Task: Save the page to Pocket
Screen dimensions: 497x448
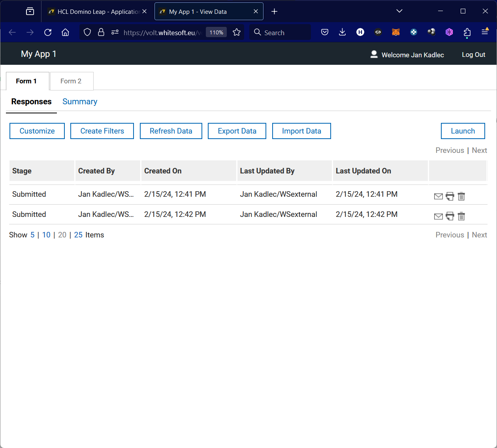Action: pyautogui.click(x=325, y=32)
